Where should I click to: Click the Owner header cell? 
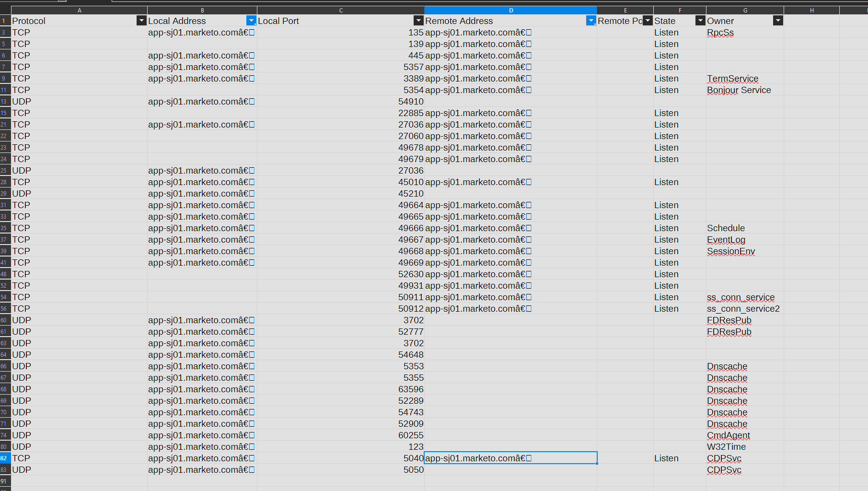tap(745, 21)
